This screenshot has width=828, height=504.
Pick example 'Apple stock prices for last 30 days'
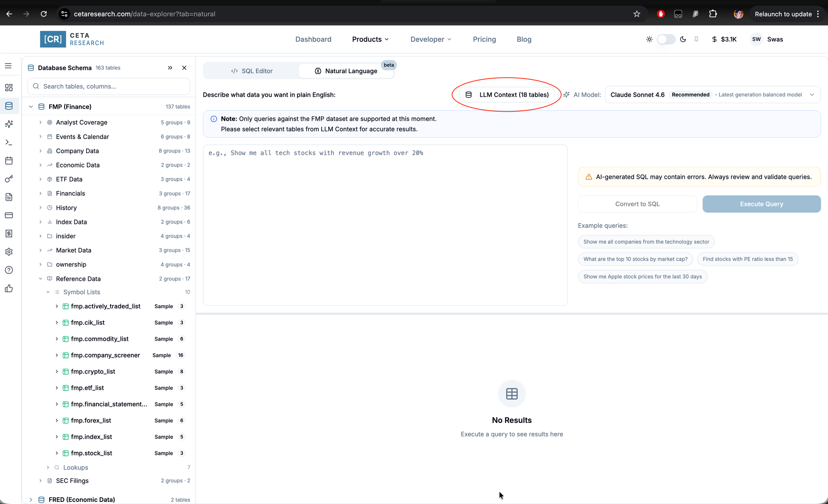643,276
